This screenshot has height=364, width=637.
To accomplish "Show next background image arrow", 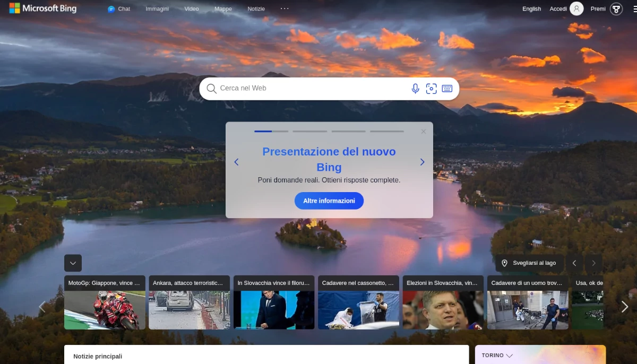I will (593, 263).
